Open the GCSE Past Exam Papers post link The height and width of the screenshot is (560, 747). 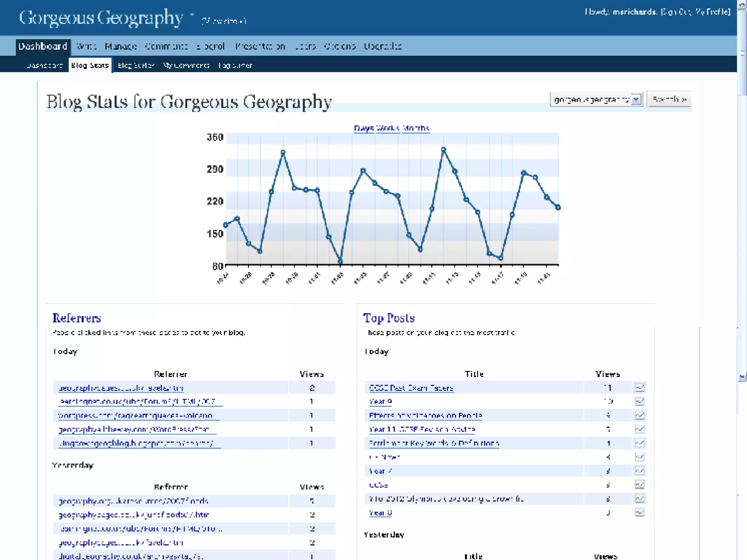[x=411, y=388]
